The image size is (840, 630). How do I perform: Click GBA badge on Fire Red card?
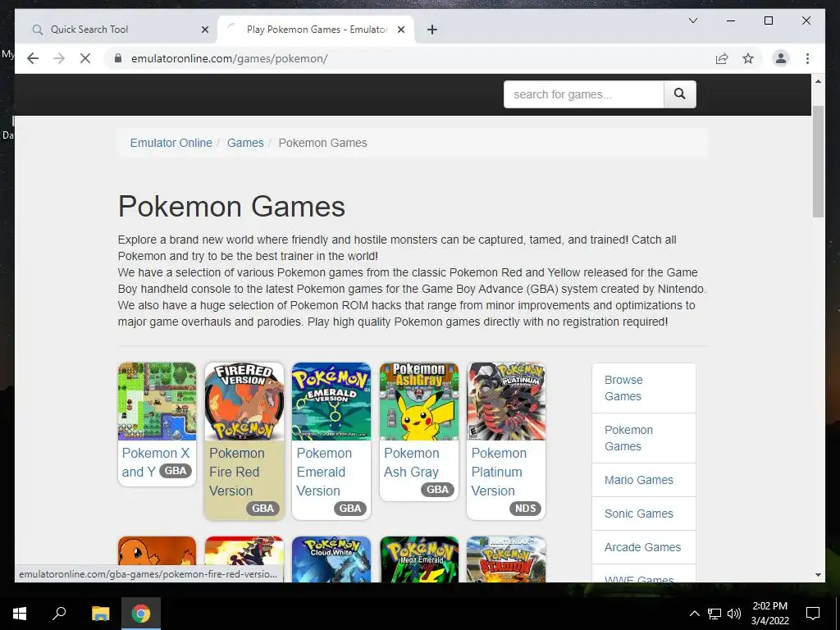pos(262,509)
